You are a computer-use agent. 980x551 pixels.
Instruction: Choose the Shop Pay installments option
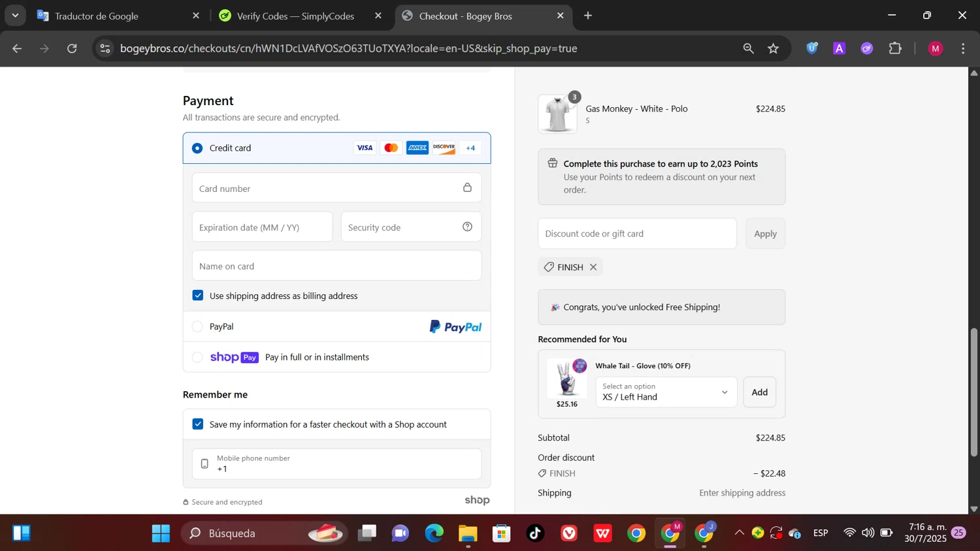coord(197,357)
